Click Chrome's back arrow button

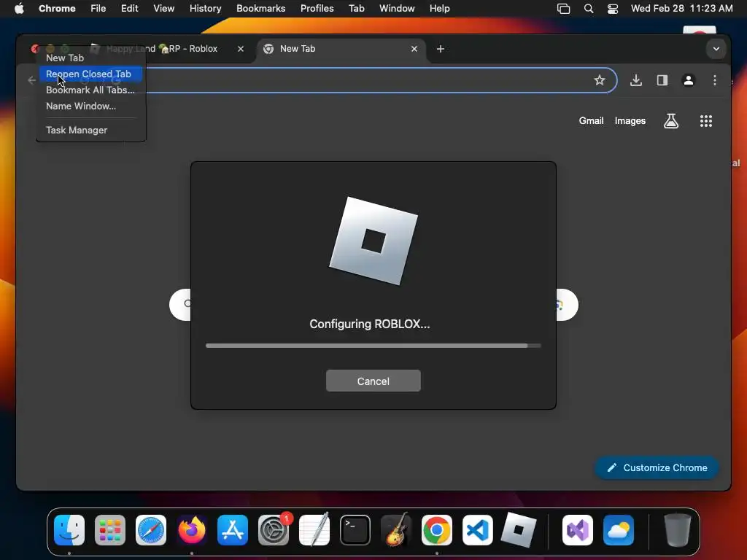click(32, 80)
